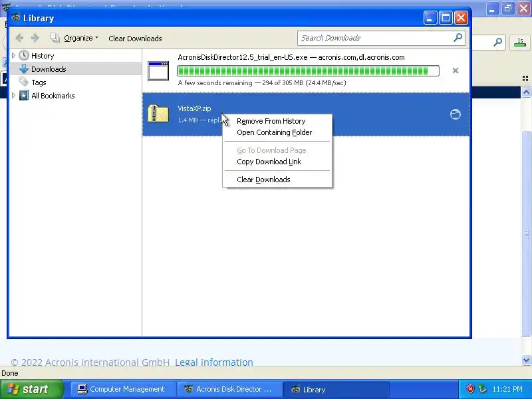This screenshot has height=399, width=532.
Task: Click the Clear Downloads toolbar button
Action: (x=135, y=39)
